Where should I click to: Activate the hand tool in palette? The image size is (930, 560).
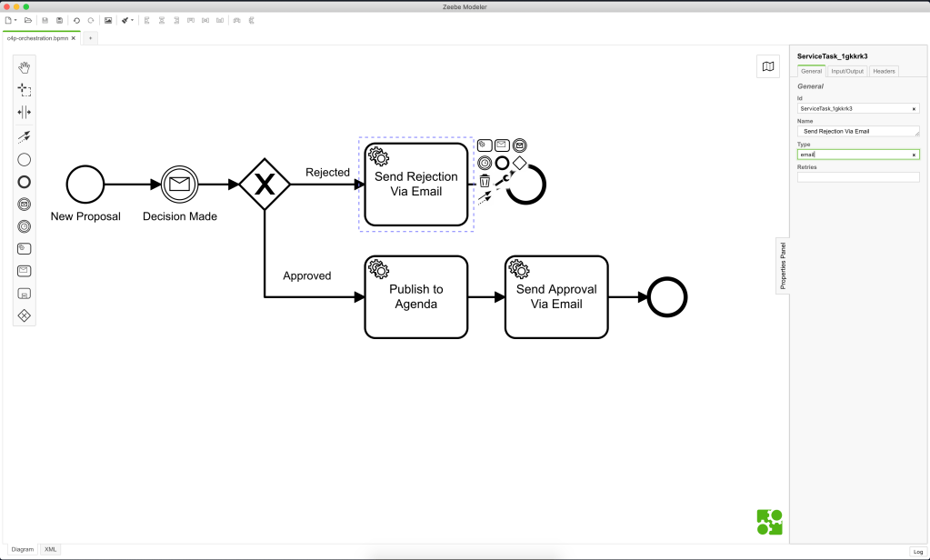pos(24,67)
